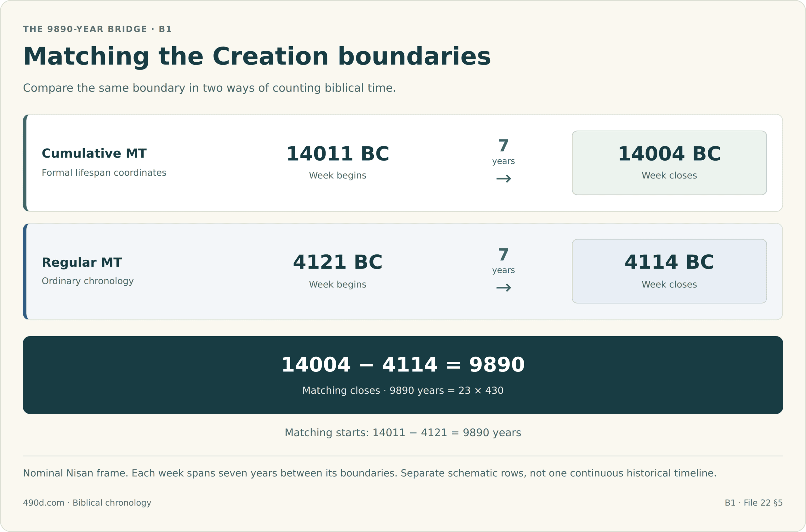Click the '14004 BC' Week closes box
The width and height of the screenshot is (806, 532).
[x=669, y=163]
